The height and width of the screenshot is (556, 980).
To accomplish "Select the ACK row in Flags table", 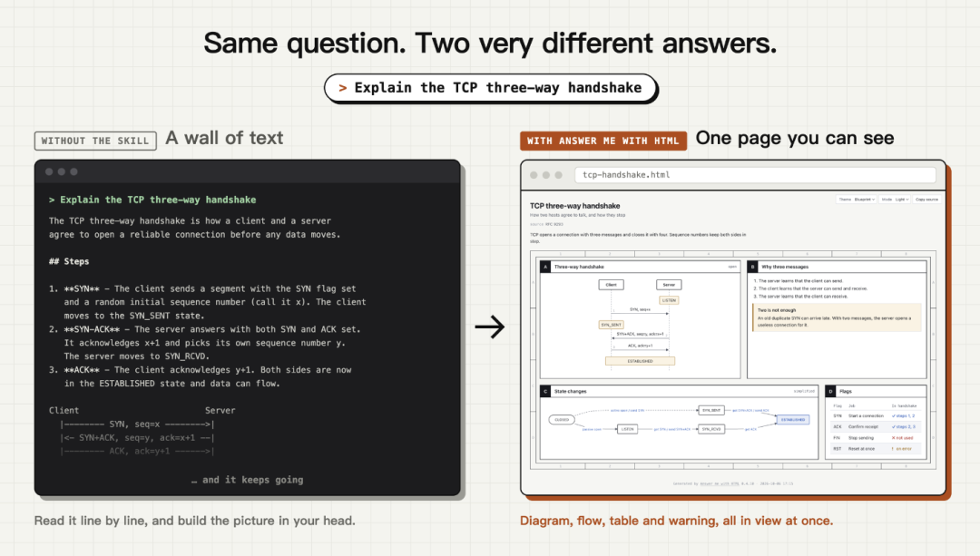I will [875, 426].
